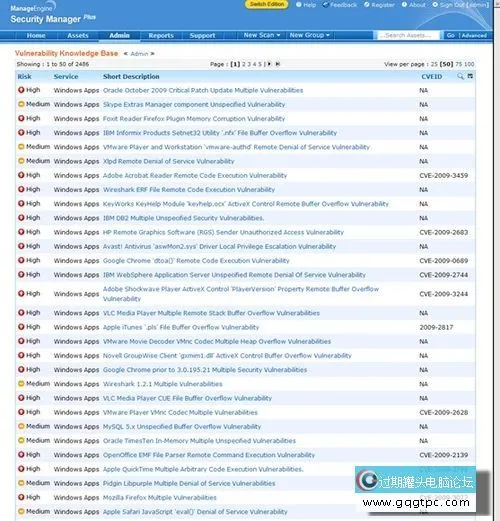Click the High risk icon on Foxit Reader row
Image resolution: width=500 pixels, height=521 pixels.
click(x=21, y=118)
